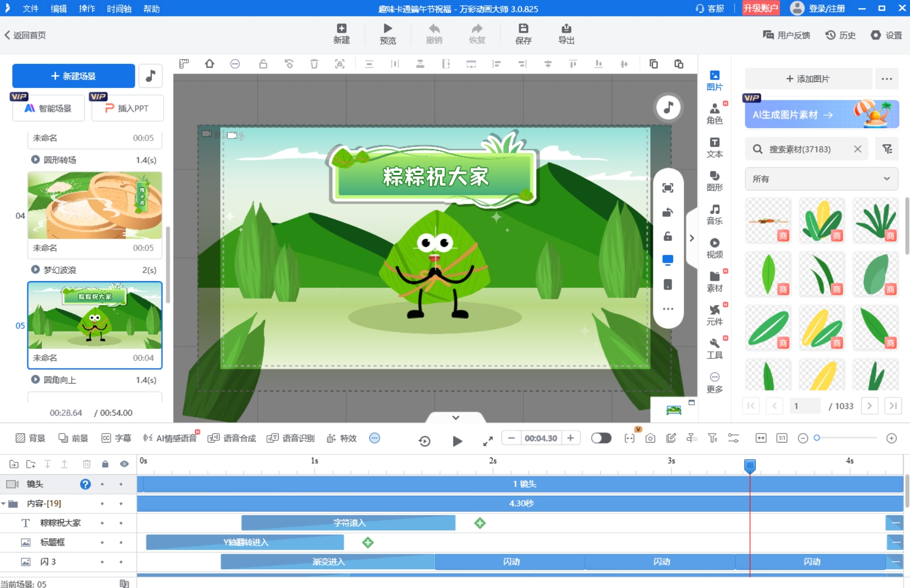Click the 新建场景 button

click(x=74, y=76)
